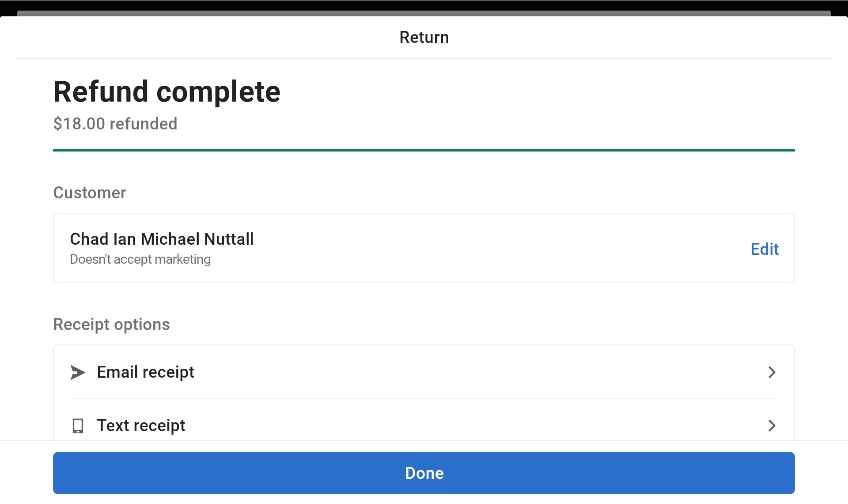The width and height of the screenshot is (848, 504).
Task: Click the Text receipt row to enable it
Action: point(397,426)
